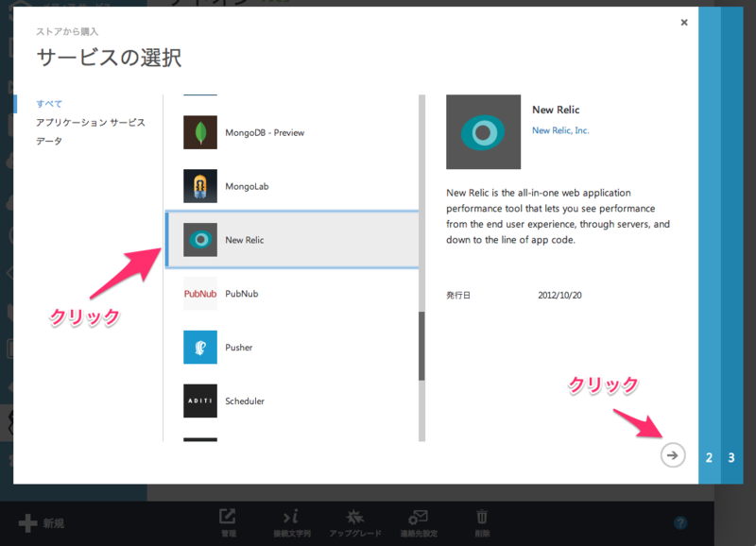This screenshot has height=546, width=756.
Task: Click the large New Relic logo thumbnail
Action: tap(483, 131)
